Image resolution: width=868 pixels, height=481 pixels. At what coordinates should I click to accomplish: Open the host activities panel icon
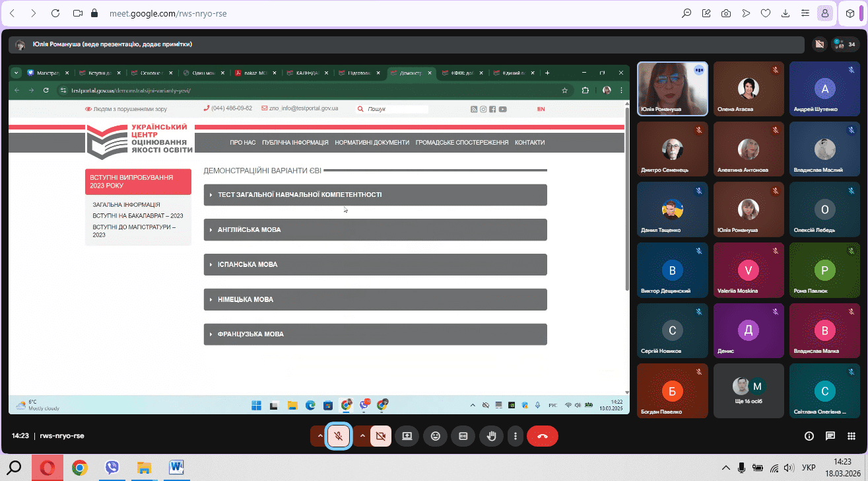[851, 436]
